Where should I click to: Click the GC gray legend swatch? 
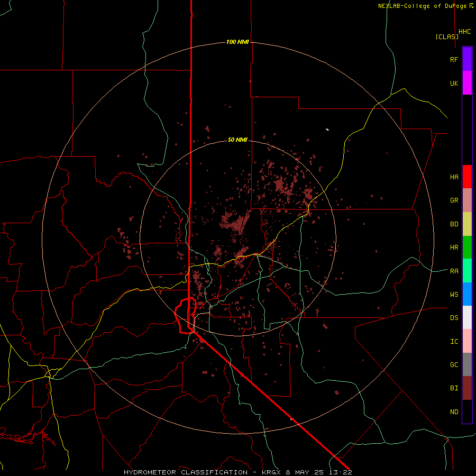467,364
